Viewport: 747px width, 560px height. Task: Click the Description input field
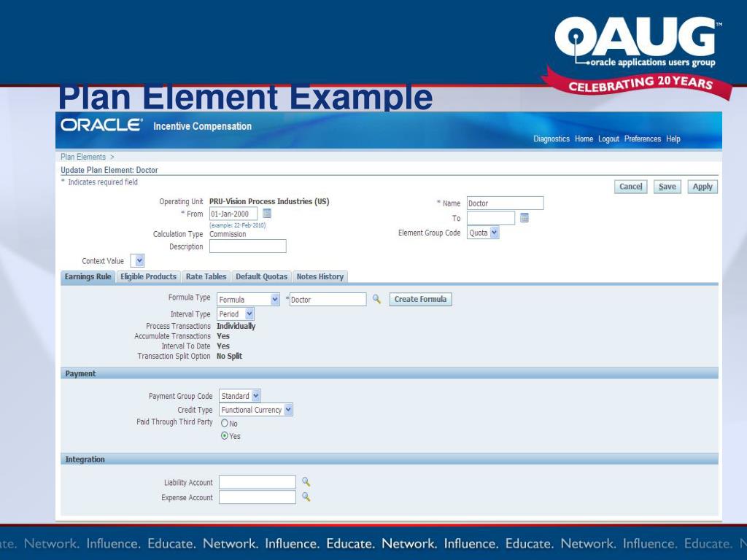click(x=248, y=246)
